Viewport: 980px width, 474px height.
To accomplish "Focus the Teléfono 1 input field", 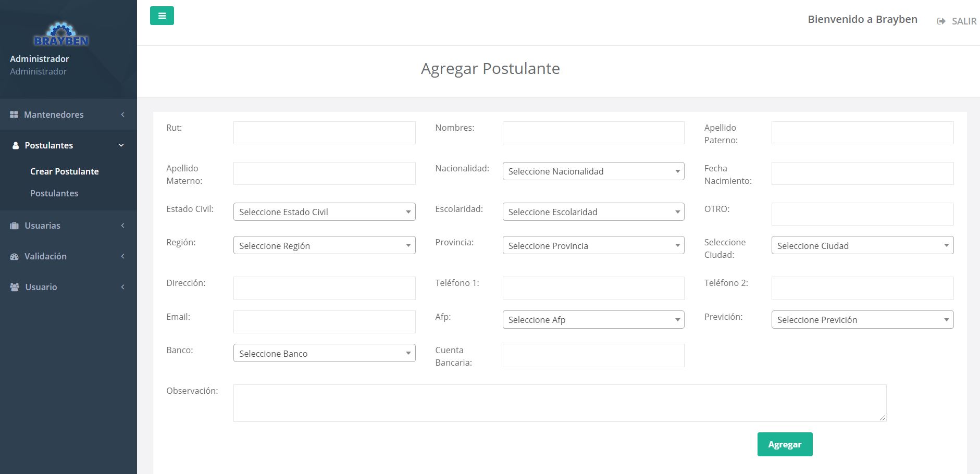I will pyautogui.click(x=593, y=288).
